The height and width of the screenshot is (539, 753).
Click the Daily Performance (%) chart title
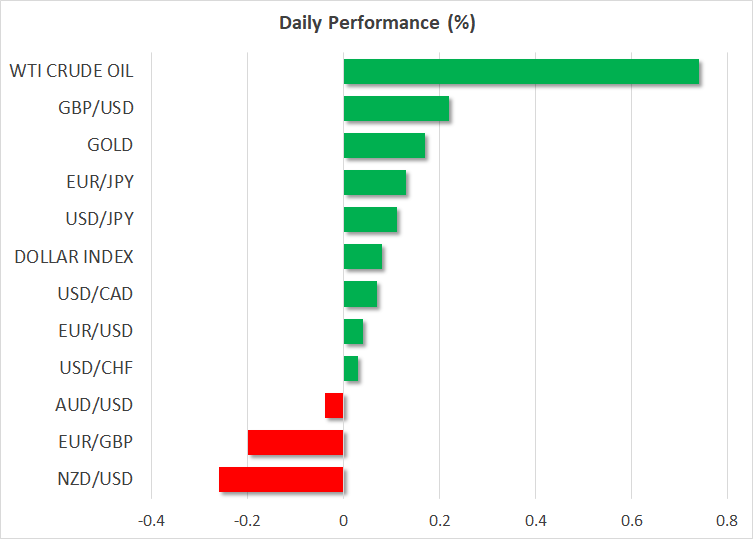(376, 24)
